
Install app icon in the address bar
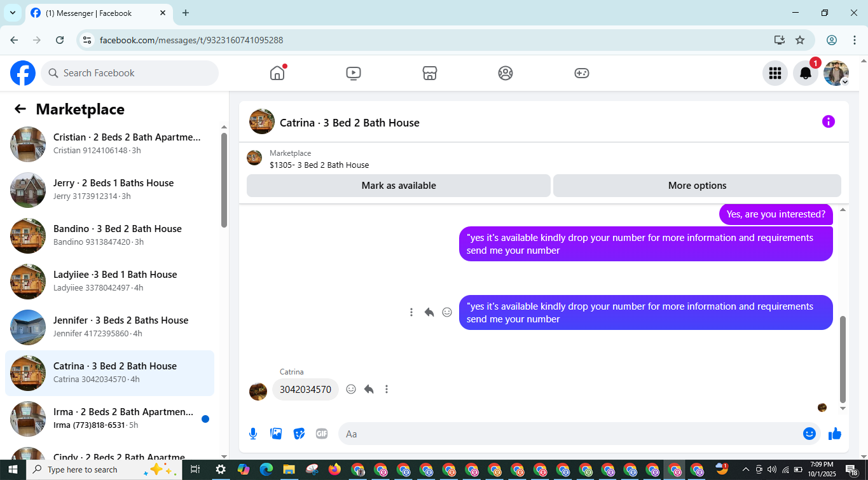click(780, 40)
